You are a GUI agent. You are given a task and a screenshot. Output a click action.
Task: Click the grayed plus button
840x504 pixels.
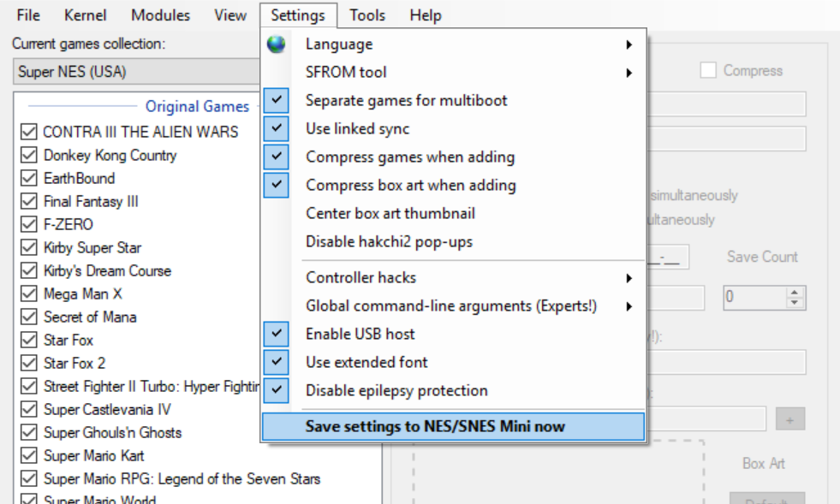790,418
